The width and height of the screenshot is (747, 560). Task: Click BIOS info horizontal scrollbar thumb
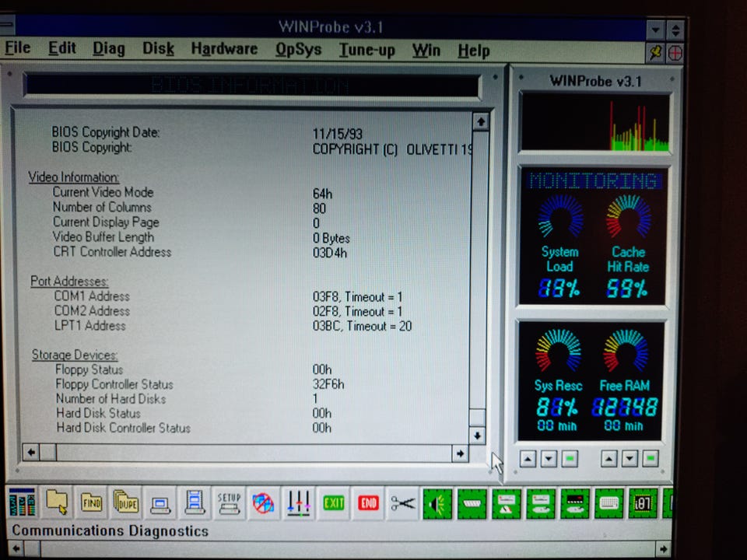point(48,452)
